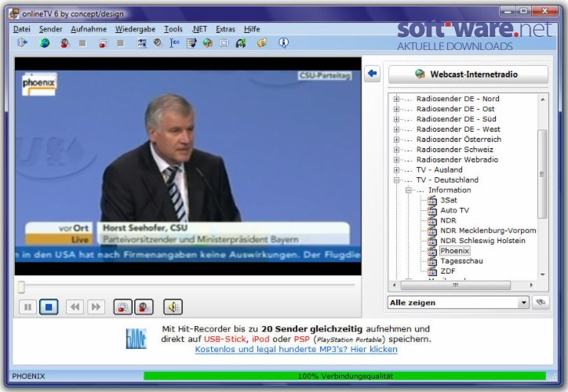568x392 pixels.
Task: Open the Sender menu
Action: 51,29
